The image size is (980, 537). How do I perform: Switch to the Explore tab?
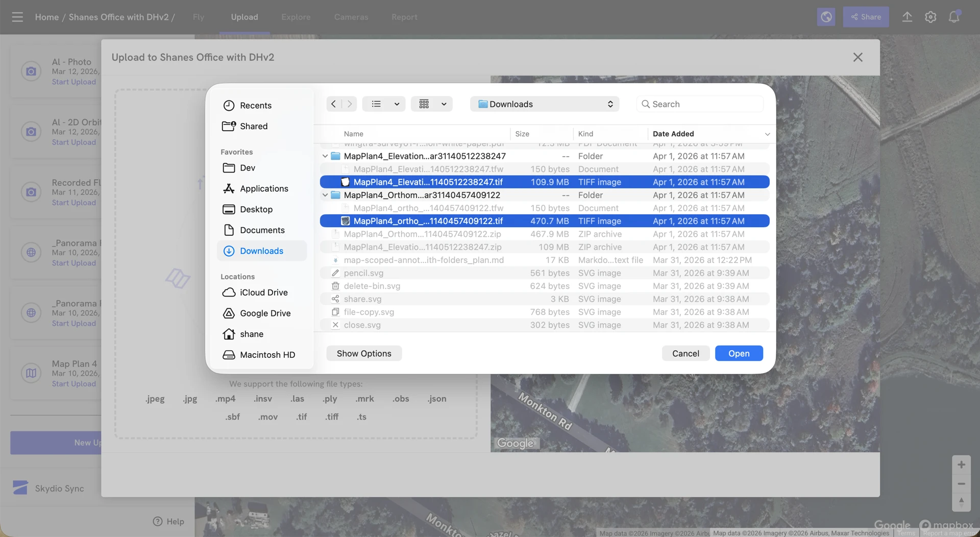point(296,17)
